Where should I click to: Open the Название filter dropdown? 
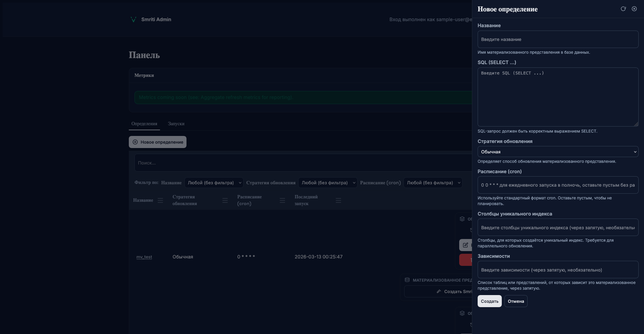[214, 183]
